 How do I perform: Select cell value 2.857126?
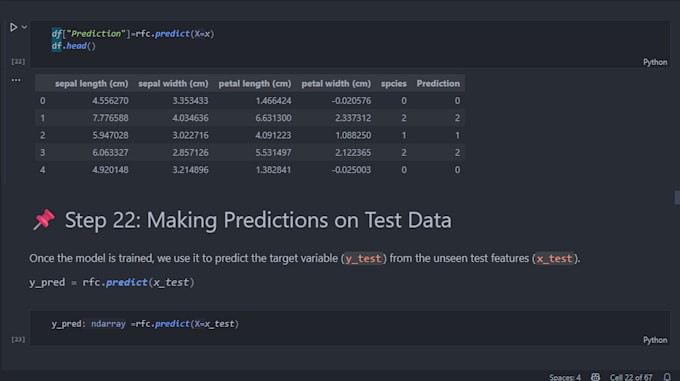point(190,153)
